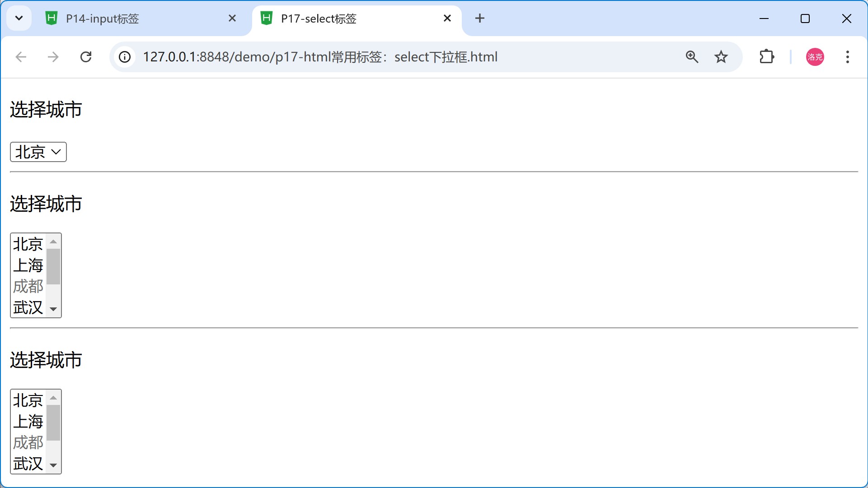Click the address bar URL
The height and width of the screenshot is (488, 868).
pos(320,57)
